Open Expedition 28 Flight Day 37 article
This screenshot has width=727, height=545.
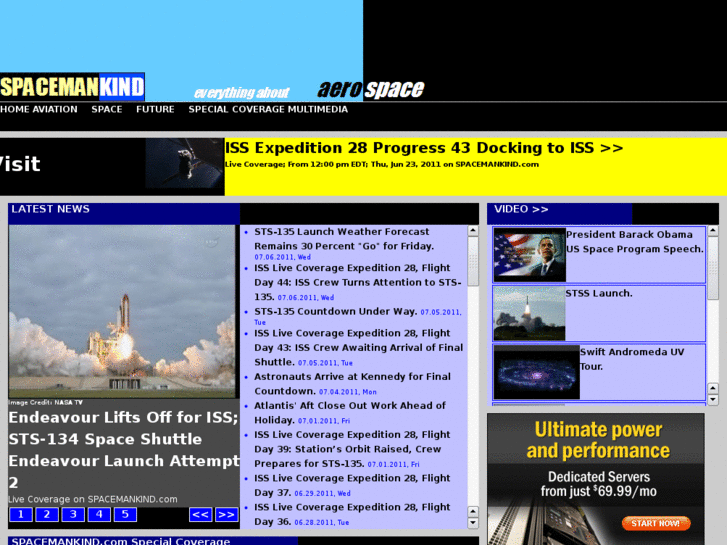click(x=352, y=485)
